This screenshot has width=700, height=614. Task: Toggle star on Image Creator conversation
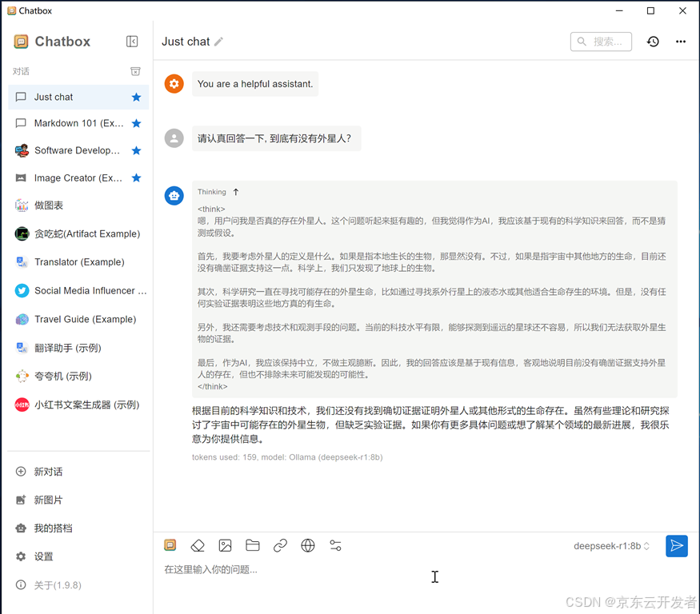pos(136,178)
